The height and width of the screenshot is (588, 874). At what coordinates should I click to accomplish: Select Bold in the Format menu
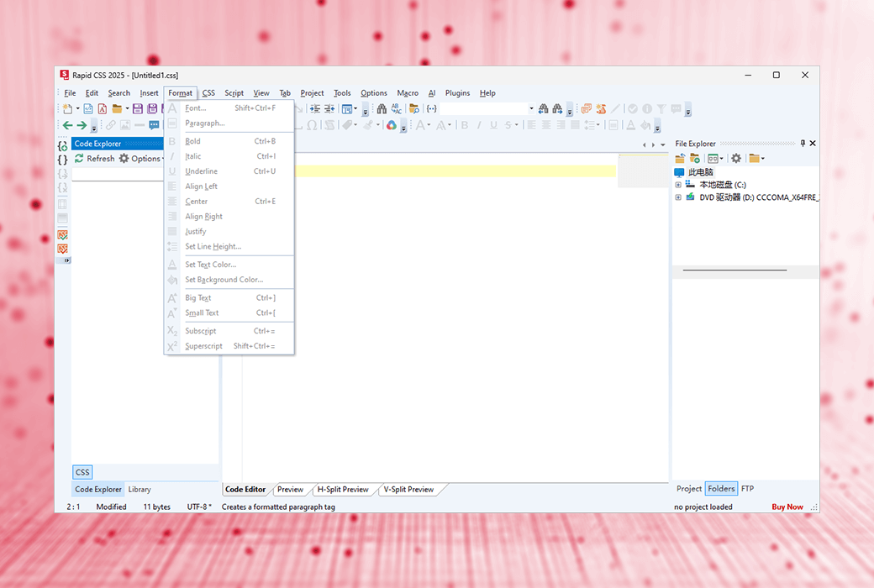[229, 141]
